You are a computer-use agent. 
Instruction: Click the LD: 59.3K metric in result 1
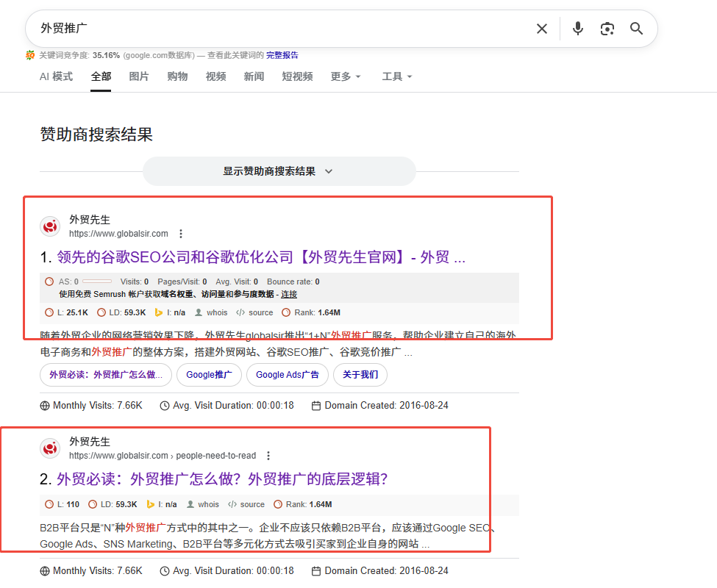[x=121, y=312]
